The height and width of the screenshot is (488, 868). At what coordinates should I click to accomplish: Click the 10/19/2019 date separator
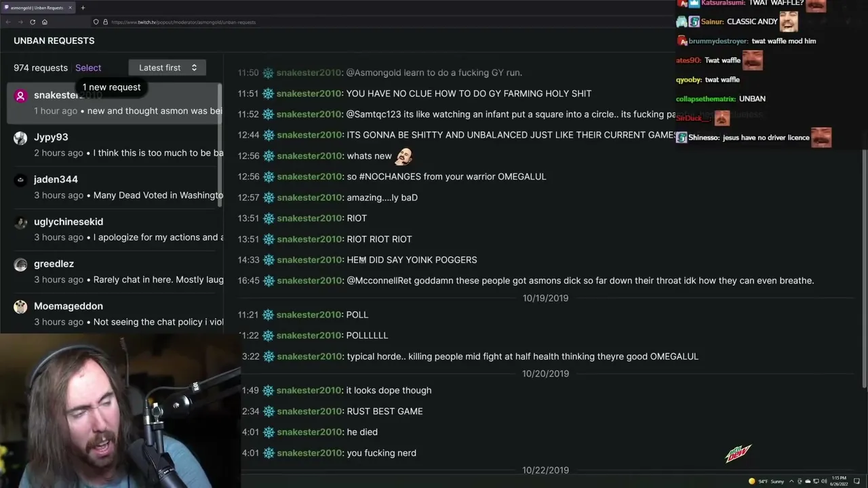(545, 298)
